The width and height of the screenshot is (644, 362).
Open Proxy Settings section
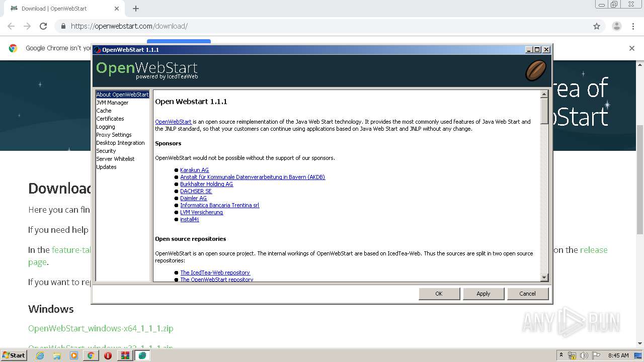point(114,135)
